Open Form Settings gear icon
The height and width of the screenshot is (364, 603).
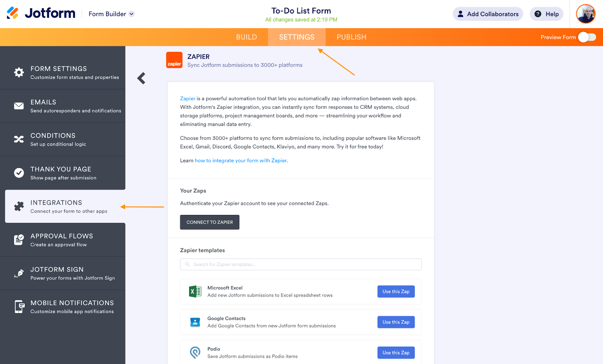19,72
